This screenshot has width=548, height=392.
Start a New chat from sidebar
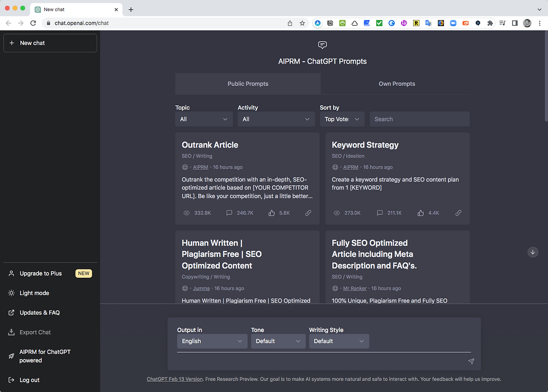50,43
